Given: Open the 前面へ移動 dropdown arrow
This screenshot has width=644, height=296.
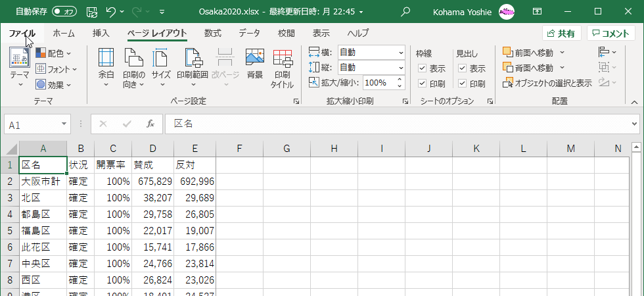Looking at the screenshot, I should click(562, 53).
